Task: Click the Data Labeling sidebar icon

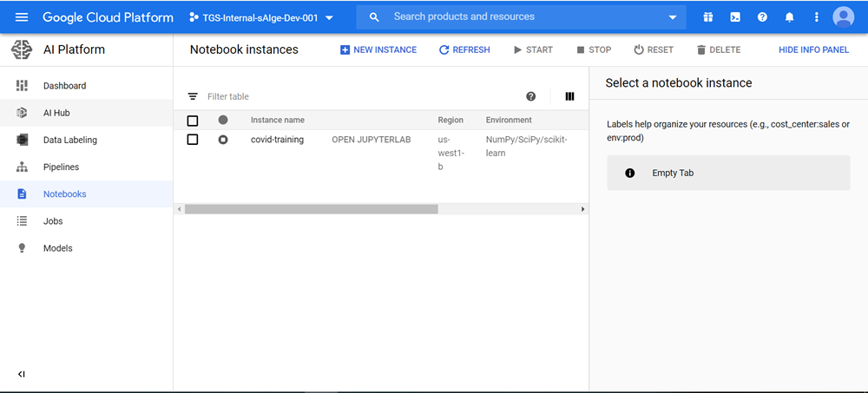Action: pyautogui.click(x=22, y=140)
